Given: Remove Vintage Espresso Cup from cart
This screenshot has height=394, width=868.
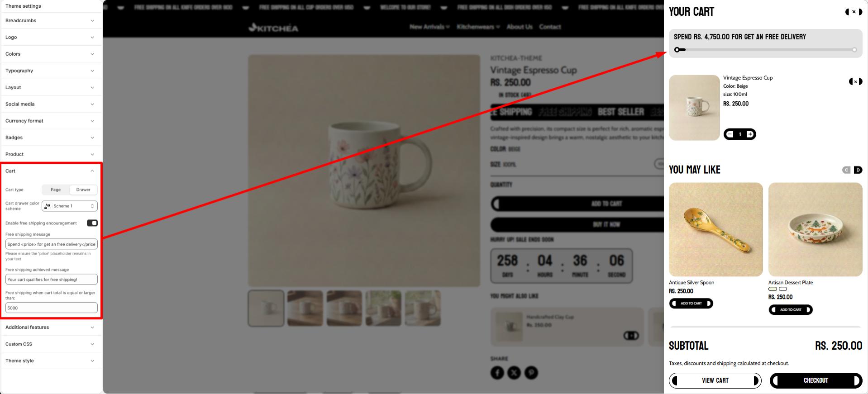Looking at the screenshot, I should point(855,81).
